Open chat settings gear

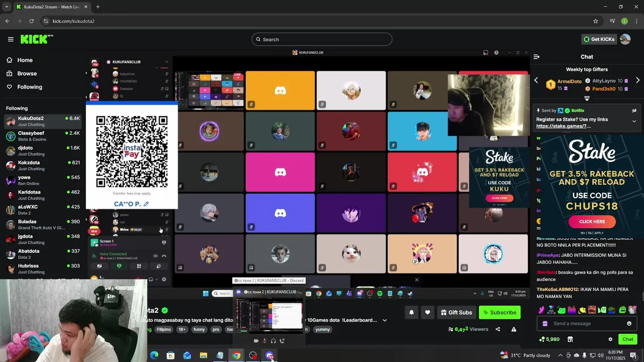click(x=610, y=339)
